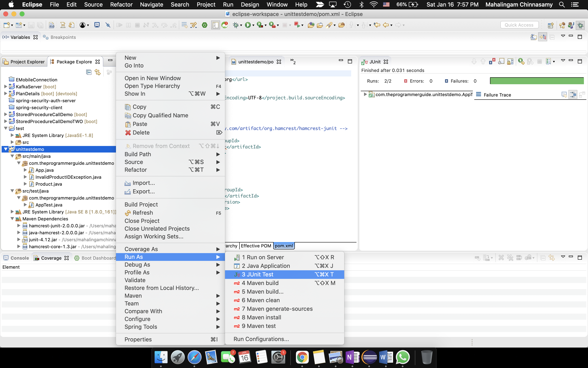Screen dimensions: 588x368
Task: Click the Spring notification icon with red badge
Action: [x=225, y=25]
